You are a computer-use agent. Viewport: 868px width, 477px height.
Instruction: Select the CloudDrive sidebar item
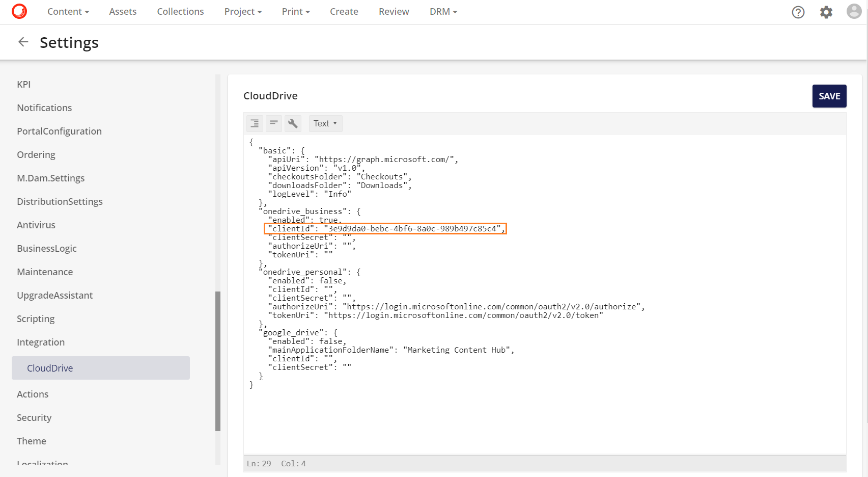[101, 368]
